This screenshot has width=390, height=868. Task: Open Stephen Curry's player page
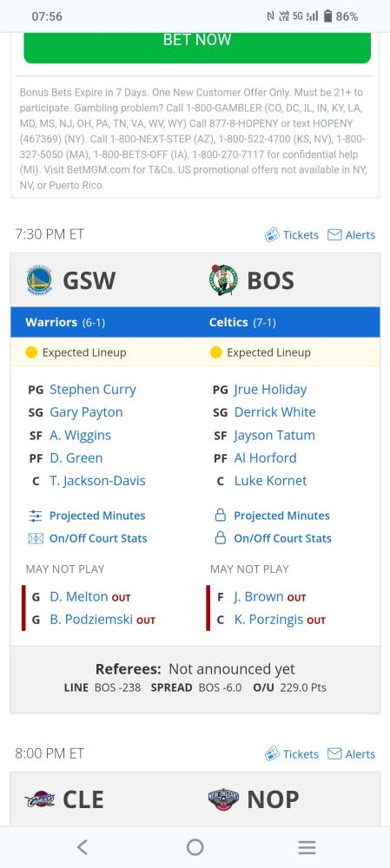tap(93, 389)
